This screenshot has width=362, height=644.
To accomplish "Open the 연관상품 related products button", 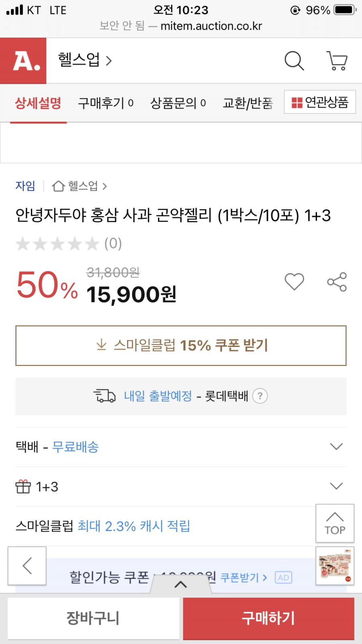I will (x=320, y=102).
